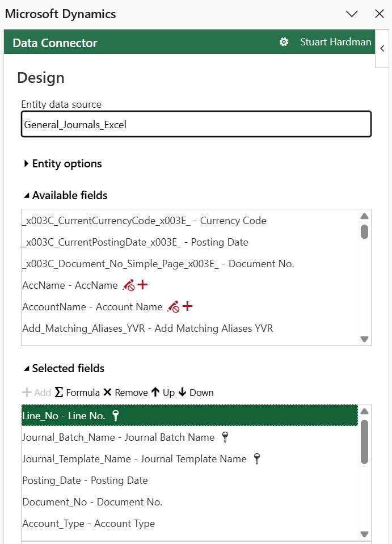392x544 pixels.
Task: Click the key icon on the Line_No row
Action: [x=115, y=415]
